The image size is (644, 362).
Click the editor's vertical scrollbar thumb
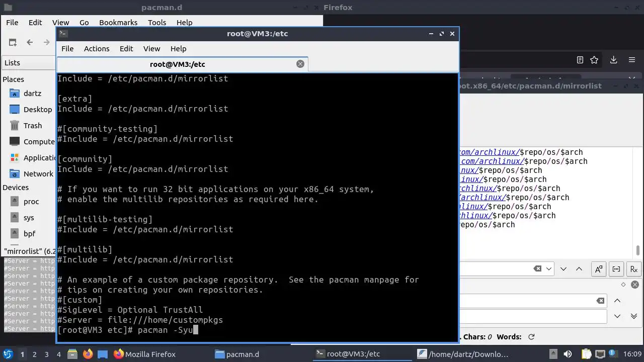(x=638, y=250)
